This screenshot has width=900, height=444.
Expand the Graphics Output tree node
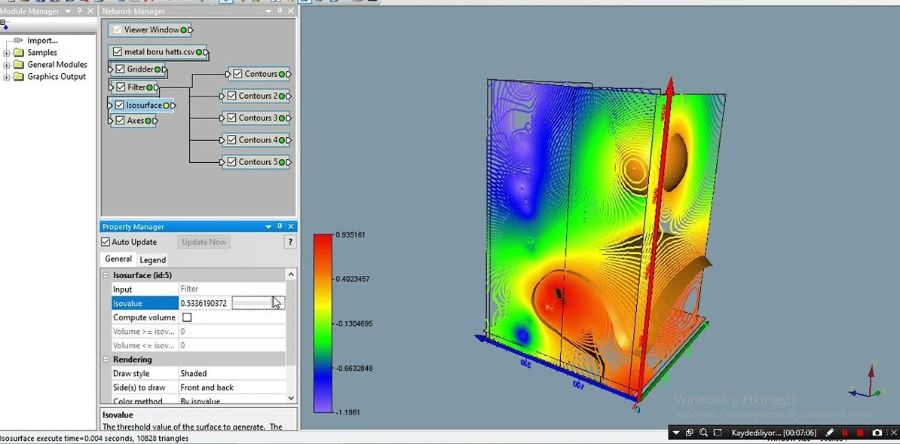(x=7, y=77)
